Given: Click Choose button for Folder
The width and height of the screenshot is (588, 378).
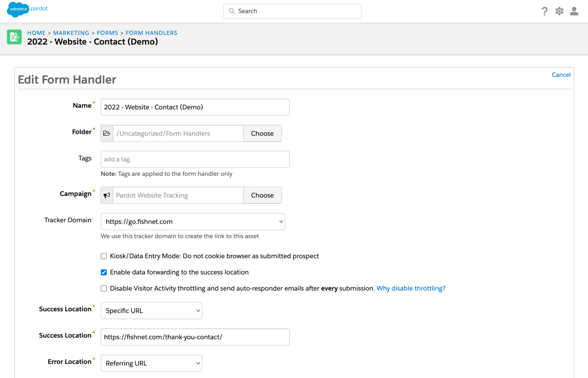Looking at the screenshot, I should click(262, 133).
